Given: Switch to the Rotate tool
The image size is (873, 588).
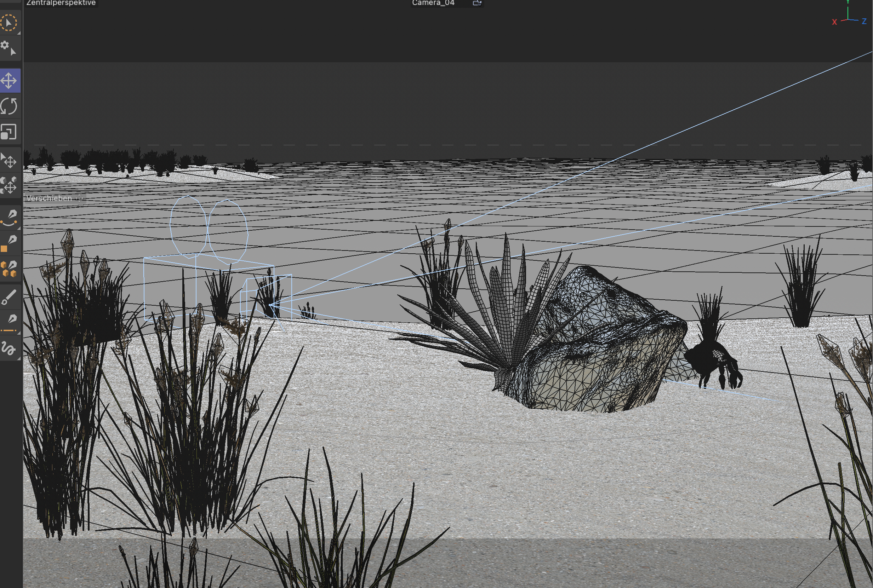Looking at the screenshot, I should (9, 106).
